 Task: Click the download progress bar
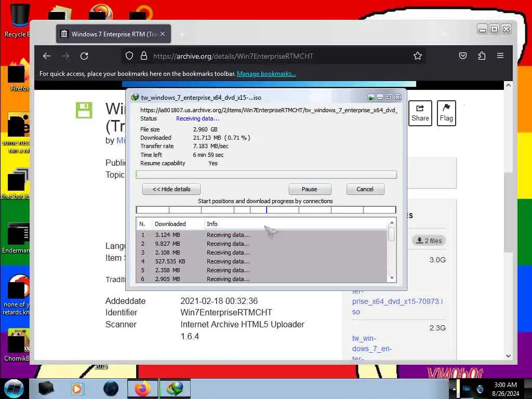tap(266, 175)
